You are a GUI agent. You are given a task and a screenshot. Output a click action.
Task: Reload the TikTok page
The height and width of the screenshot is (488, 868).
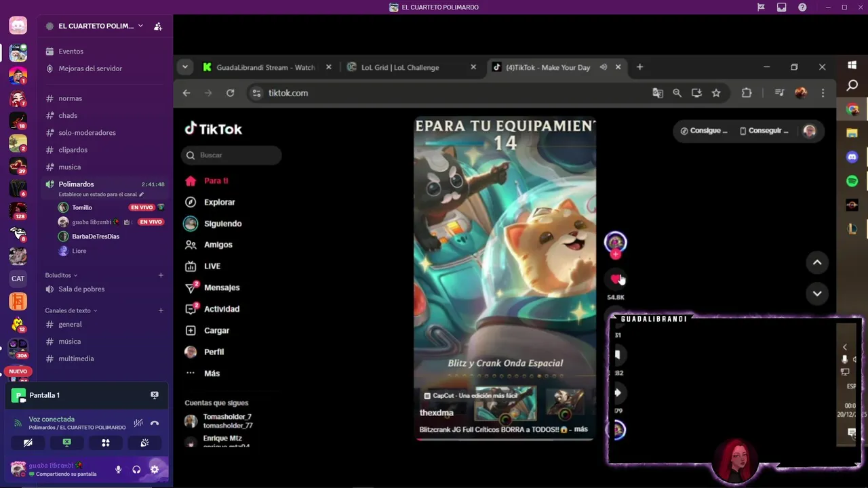(231, 93)
